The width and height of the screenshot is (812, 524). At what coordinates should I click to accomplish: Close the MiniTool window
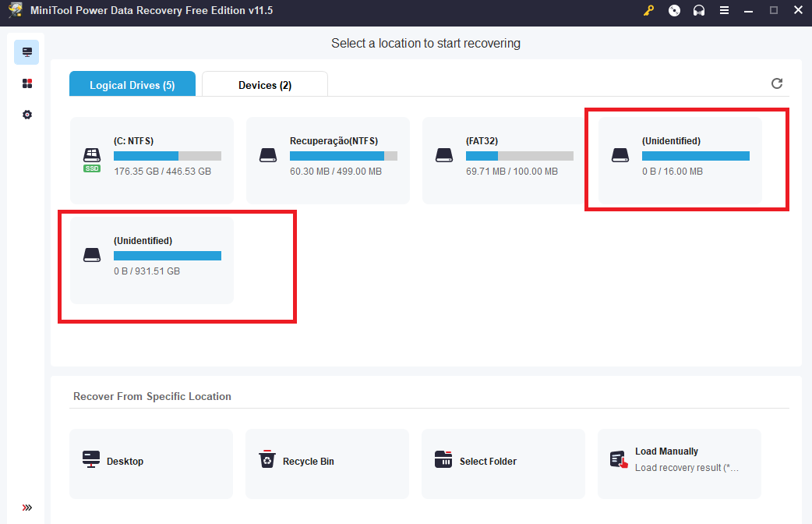click(x=798, y=10)
